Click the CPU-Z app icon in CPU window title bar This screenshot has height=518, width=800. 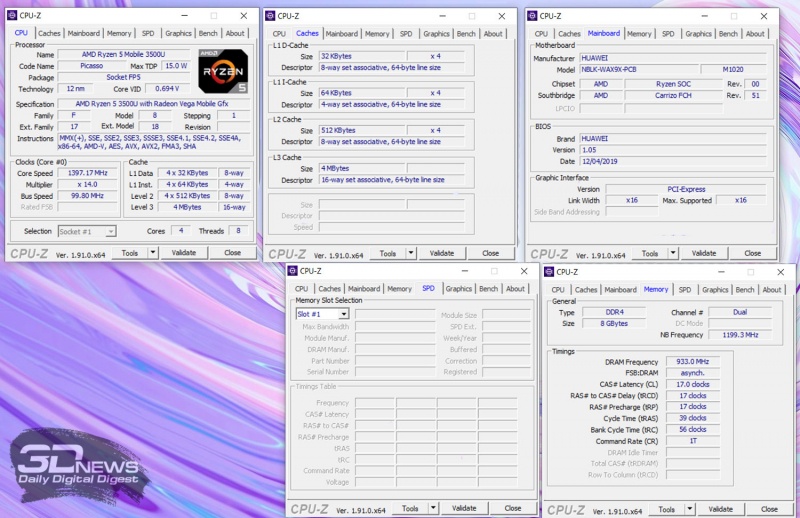click(x=12, y=15)
